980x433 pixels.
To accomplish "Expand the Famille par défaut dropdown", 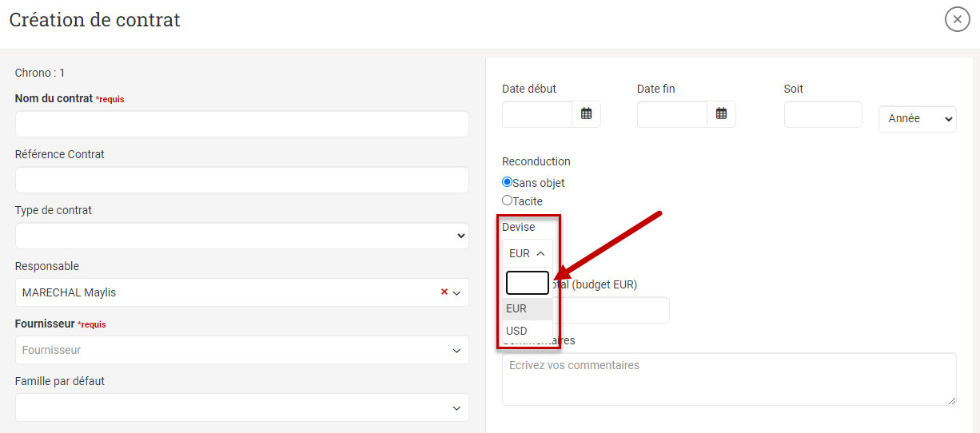I will (241, 407).
